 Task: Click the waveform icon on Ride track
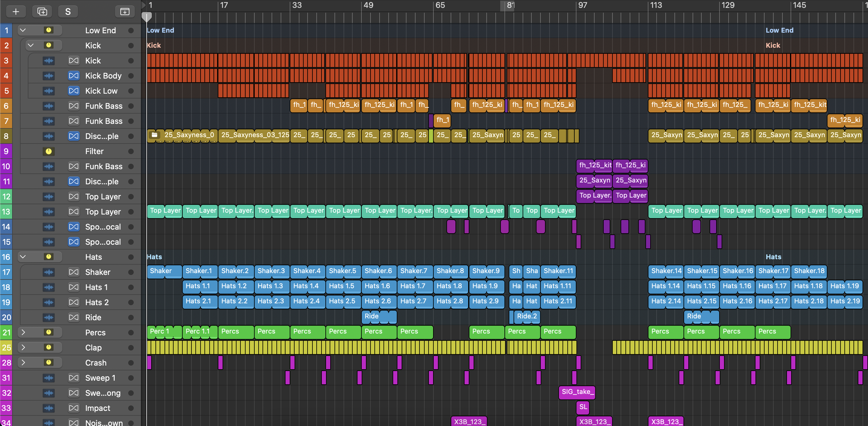click(x=49, y=317)
